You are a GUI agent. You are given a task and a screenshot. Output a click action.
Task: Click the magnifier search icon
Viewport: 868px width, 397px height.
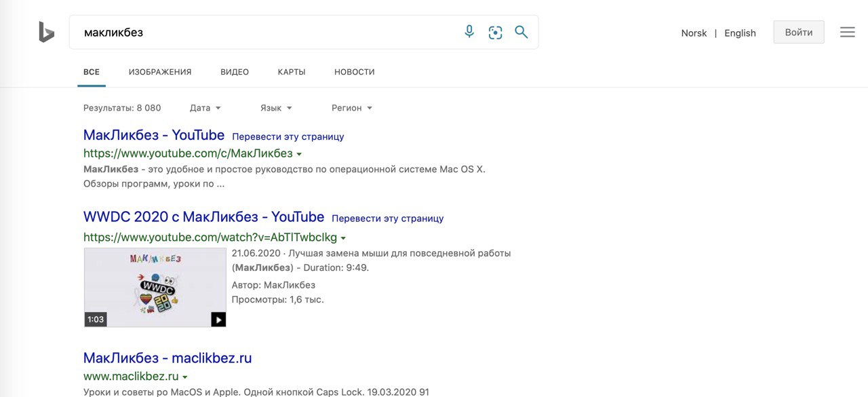click(521, 32)
